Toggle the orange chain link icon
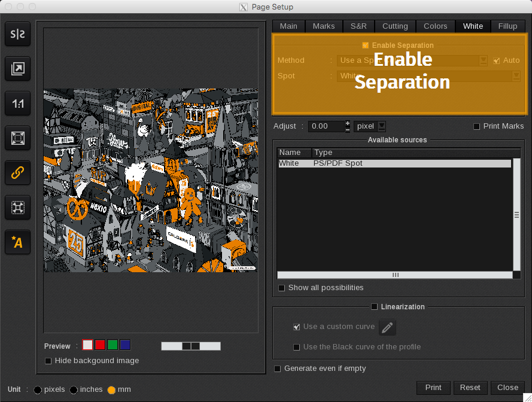 17,173
